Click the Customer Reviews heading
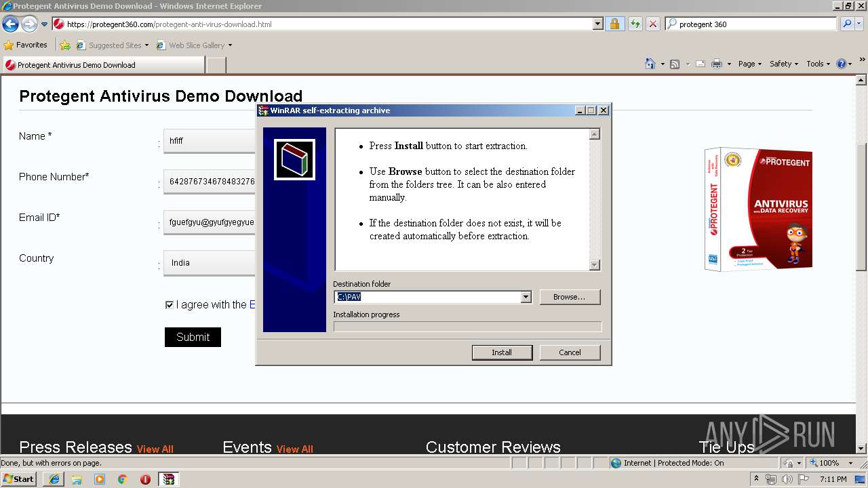 (x=493, y=447)
